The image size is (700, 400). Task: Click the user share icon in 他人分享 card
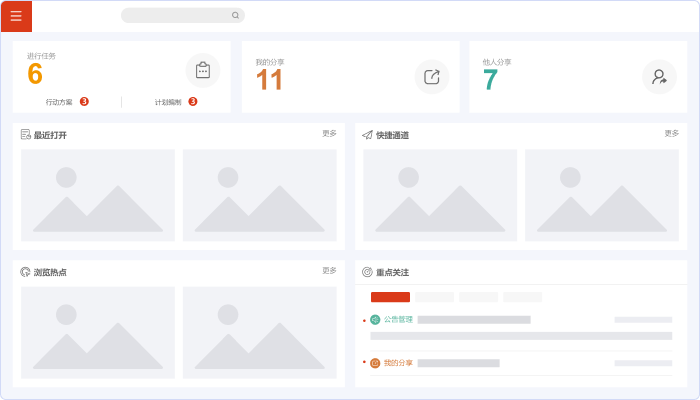(659, 77)
